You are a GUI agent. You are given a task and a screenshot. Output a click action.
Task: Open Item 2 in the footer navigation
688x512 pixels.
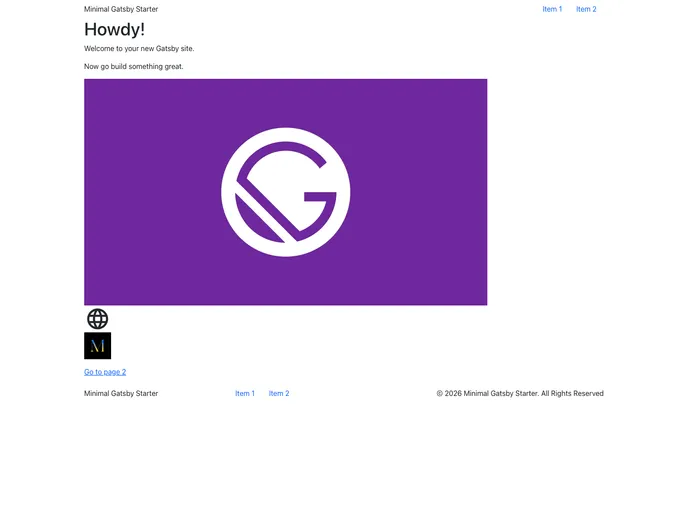279,394
